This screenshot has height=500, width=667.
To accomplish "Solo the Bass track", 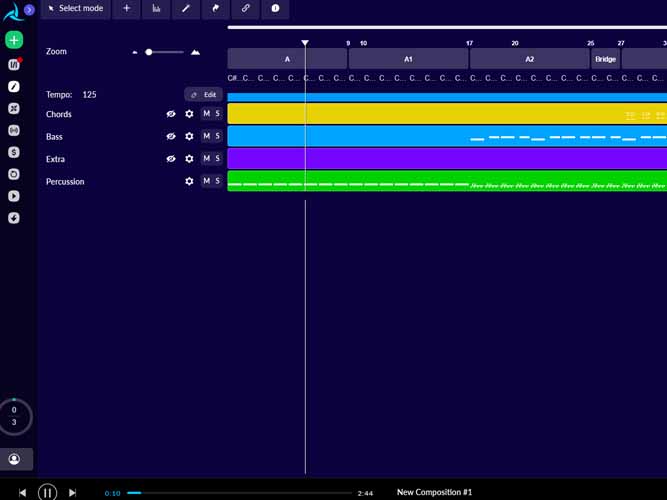I will [x=217, y=136].
